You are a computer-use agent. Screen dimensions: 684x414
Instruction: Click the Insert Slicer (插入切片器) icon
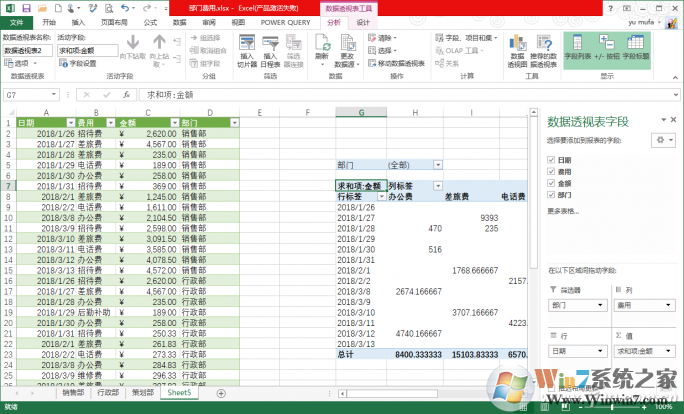(x=247, y=49)
